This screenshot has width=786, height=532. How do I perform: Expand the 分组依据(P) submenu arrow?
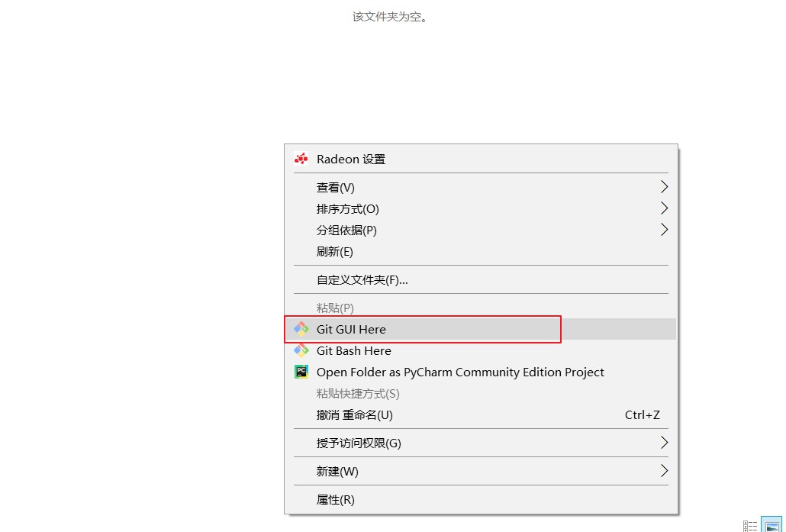pos(664,230)
